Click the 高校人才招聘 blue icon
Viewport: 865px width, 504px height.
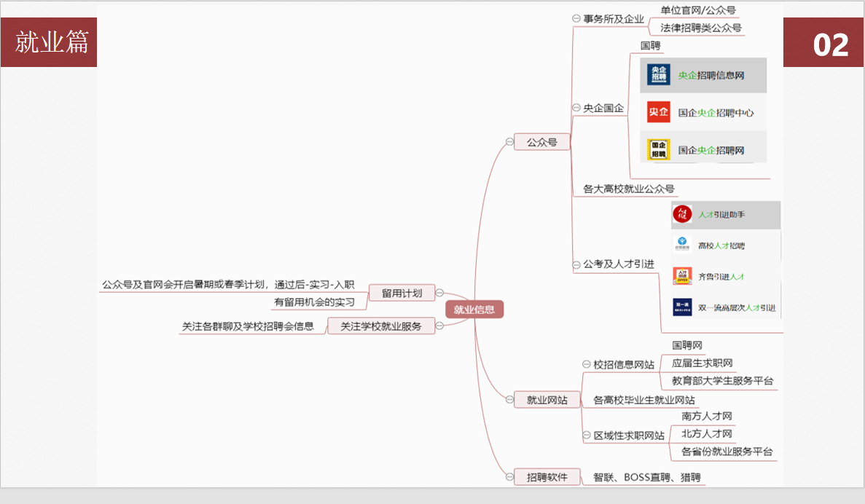(x=682, y=245)
